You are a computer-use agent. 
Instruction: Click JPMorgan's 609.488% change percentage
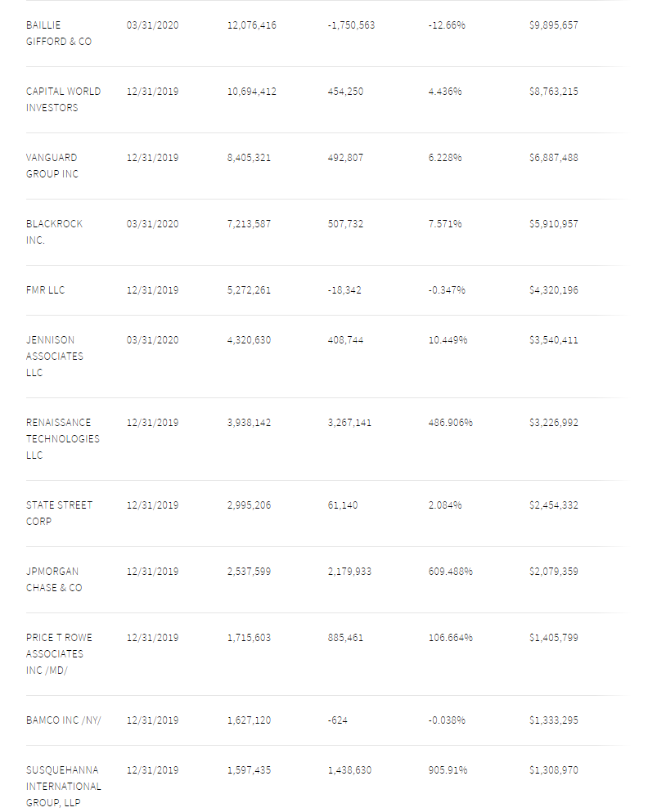(x=450, y=572)
